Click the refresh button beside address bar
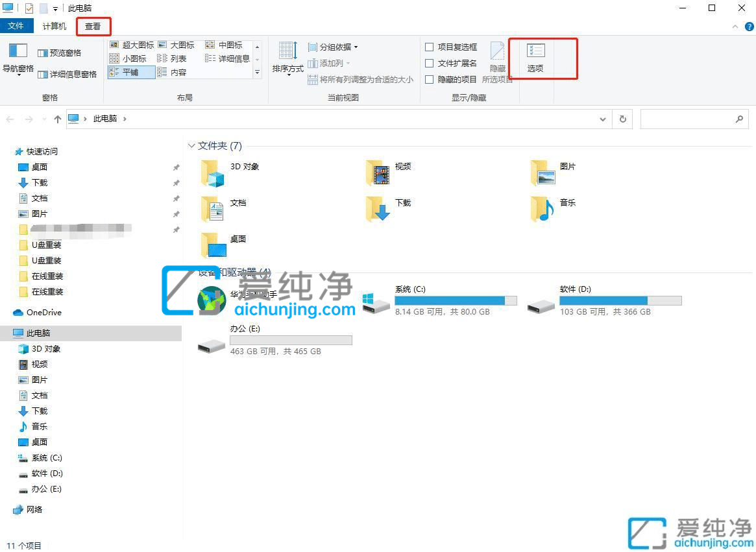 coord(622,119)
